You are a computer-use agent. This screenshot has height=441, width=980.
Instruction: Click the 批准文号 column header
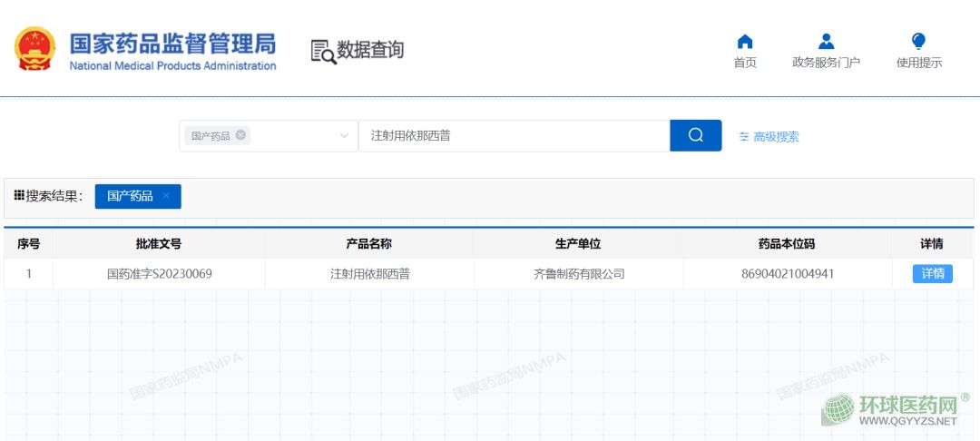point(159,243)
